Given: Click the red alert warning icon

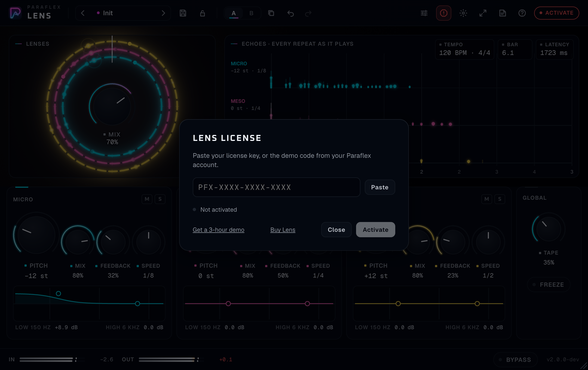Looking at the screenshot, I should 444,13.
